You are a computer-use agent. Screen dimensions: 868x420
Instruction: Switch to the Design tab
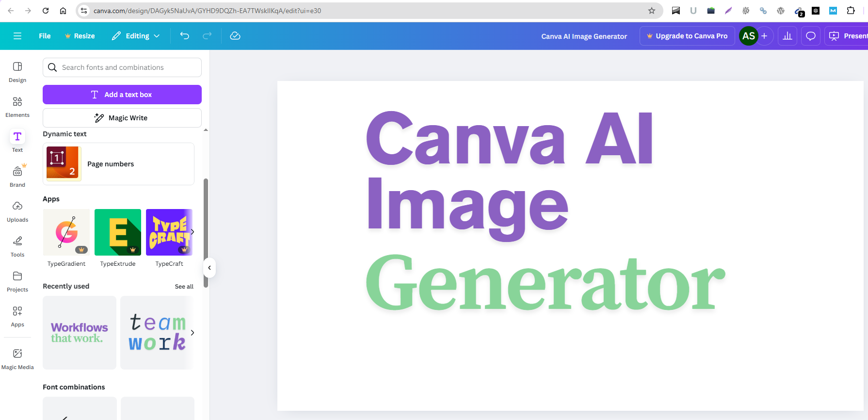click(17, 72)
